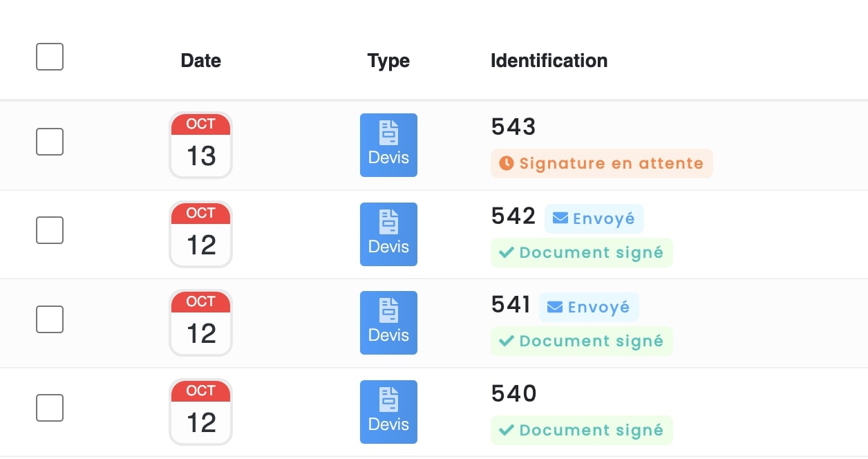Viewport: 868px width, 459px height.
Task: Click the clock icon on Signature en attente badge
Action: point(505,163)
